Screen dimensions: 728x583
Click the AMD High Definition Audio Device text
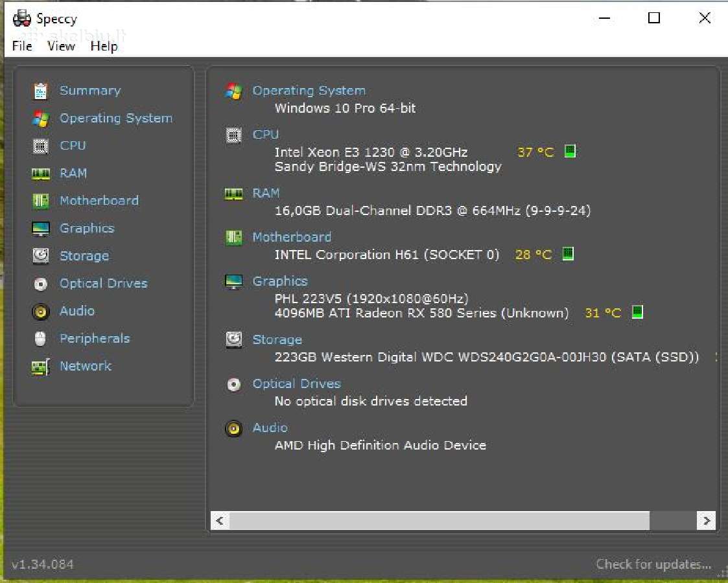[x=381, y=445]
